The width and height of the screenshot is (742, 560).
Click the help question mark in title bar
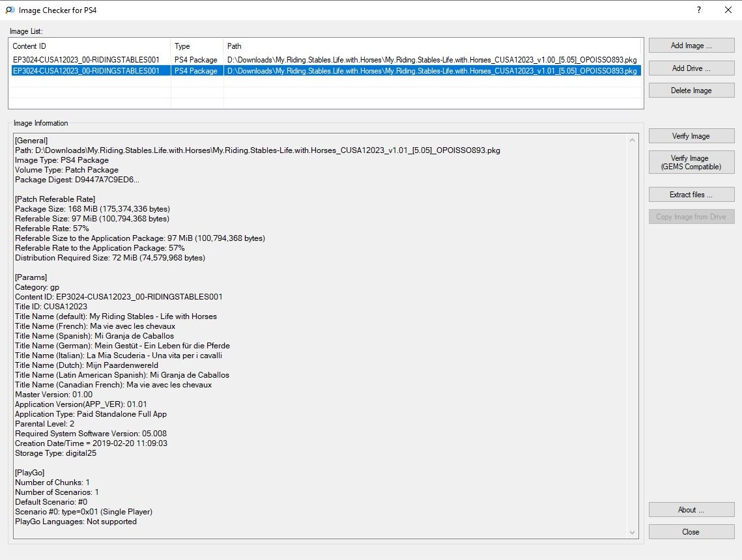(699, 10)
